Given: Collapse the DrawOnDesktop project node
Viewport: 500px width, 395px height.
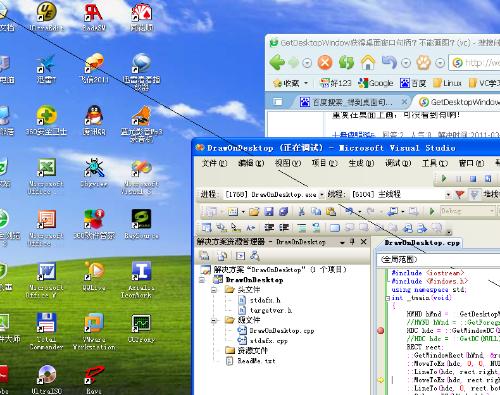Looking at the screenshot, I should 202,280.
